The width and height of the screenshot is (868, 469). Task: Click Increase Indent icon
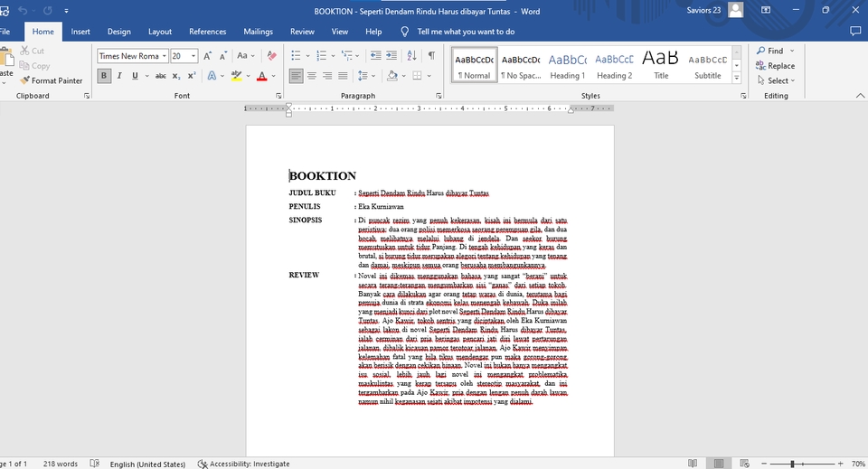(x=392, y=55)
